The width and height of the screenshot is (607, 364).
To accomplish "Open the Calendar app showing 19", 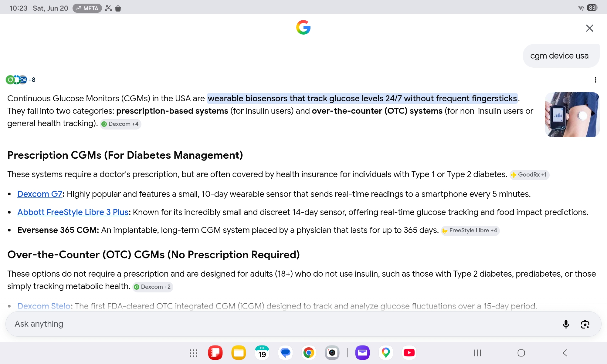I will pyautogui.click(x=262, y=353).
